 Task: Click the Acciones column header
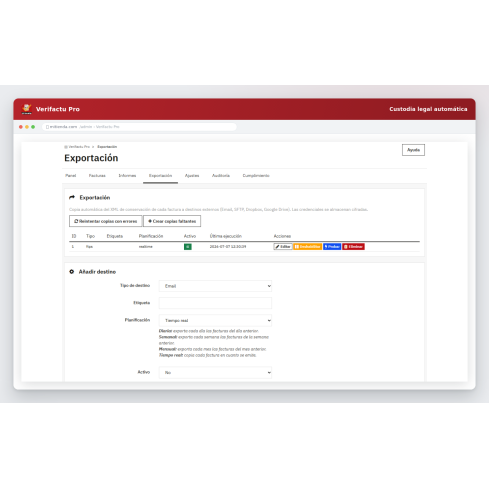(x=282, y=236)
